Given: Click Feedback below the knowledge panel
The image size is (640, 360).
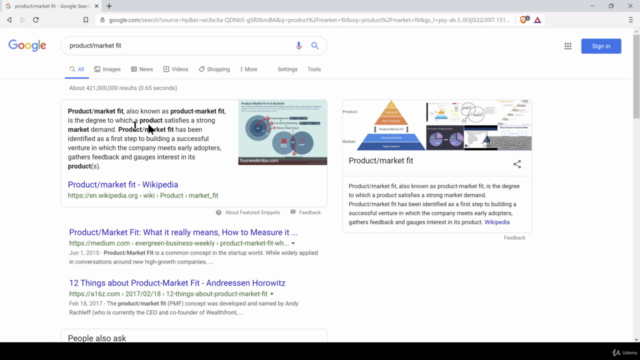Looking at the screenshot, I should click(514, 238).
